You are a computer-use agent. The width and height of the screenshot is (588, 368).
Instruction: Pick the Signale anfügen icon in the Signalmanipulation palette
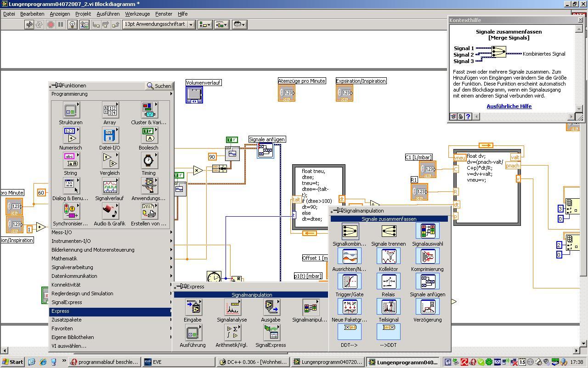(x=428, y=282)
